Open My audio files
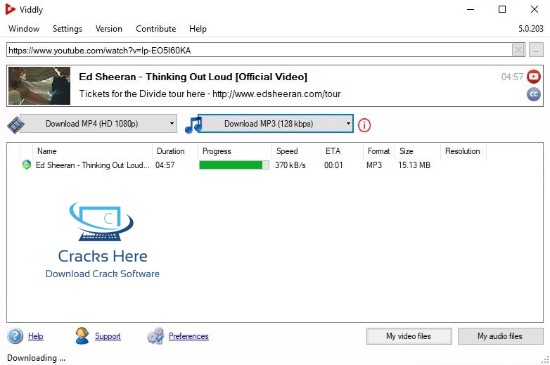550x365 pixels. click(x=501, y=336)
